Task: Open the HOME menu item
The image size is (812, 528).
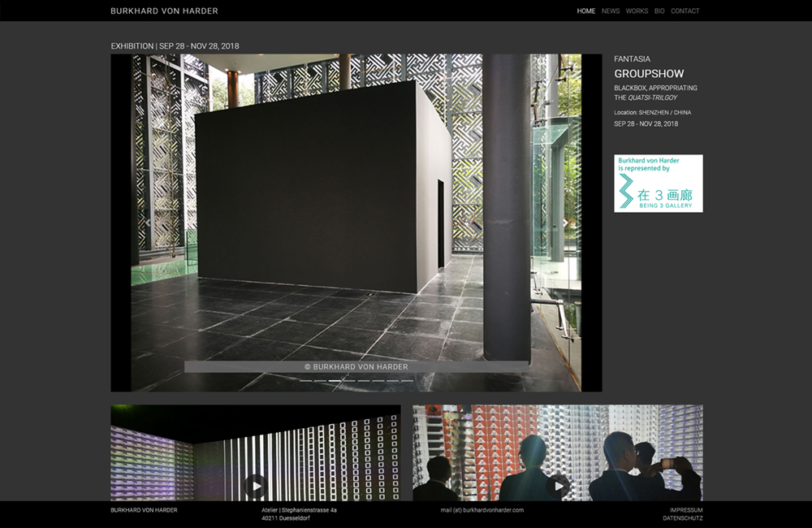Action: pos(585,11)
